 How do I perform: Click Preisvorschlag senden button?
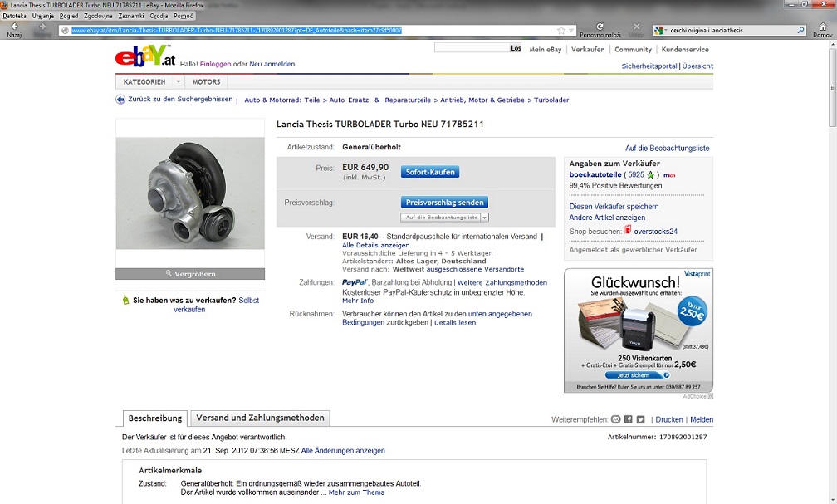445,203
